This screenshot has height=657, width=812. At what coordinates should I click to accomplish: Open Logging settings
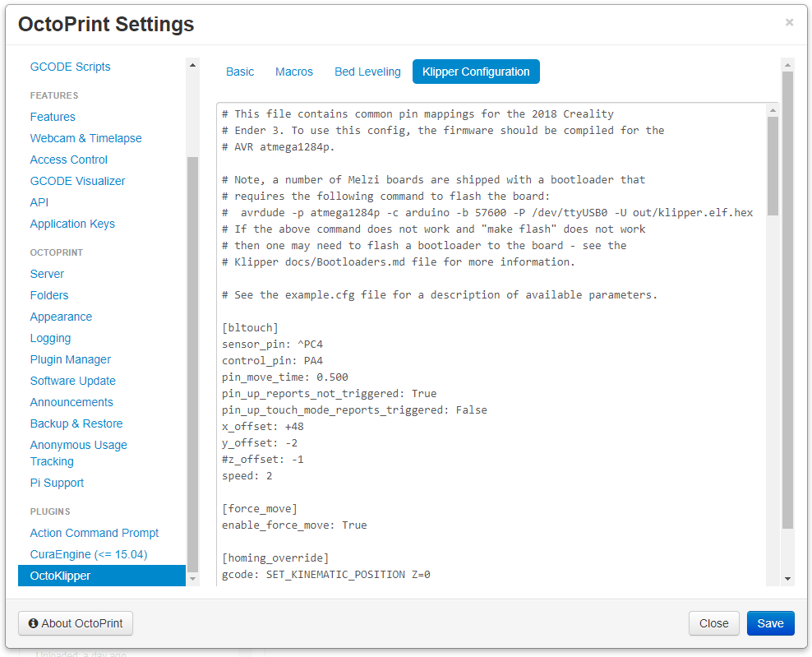pyautogui.click(x=50, y=338)
